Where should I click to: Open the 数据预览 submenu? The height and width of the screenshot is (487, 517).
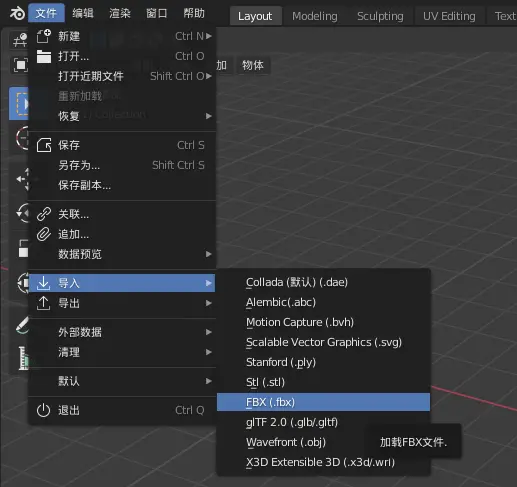pos(122,254)
